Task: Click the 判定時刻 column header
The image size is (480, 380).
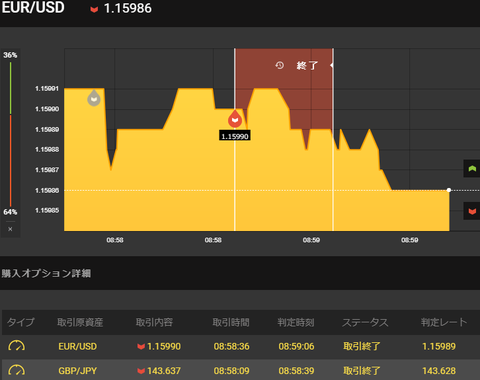Action: click(296, 322)
